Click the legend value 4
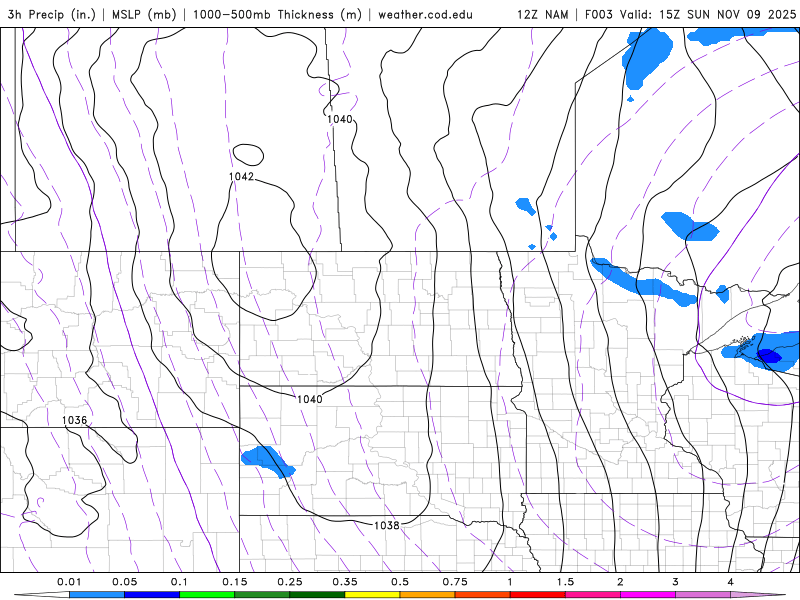Screen dimensions: 800x600 (731, 582)
